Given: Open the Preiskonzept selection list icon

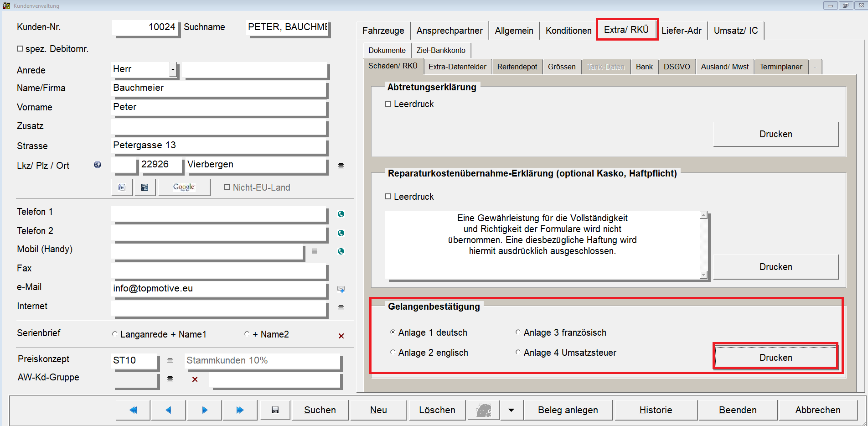Looking at the screenshot, I should (x=170, y=360).
